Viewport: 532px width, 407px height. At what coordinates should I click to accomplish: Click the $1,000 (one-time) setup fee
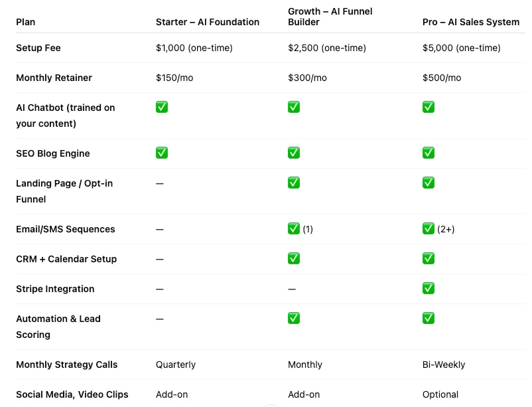[194, 48]
